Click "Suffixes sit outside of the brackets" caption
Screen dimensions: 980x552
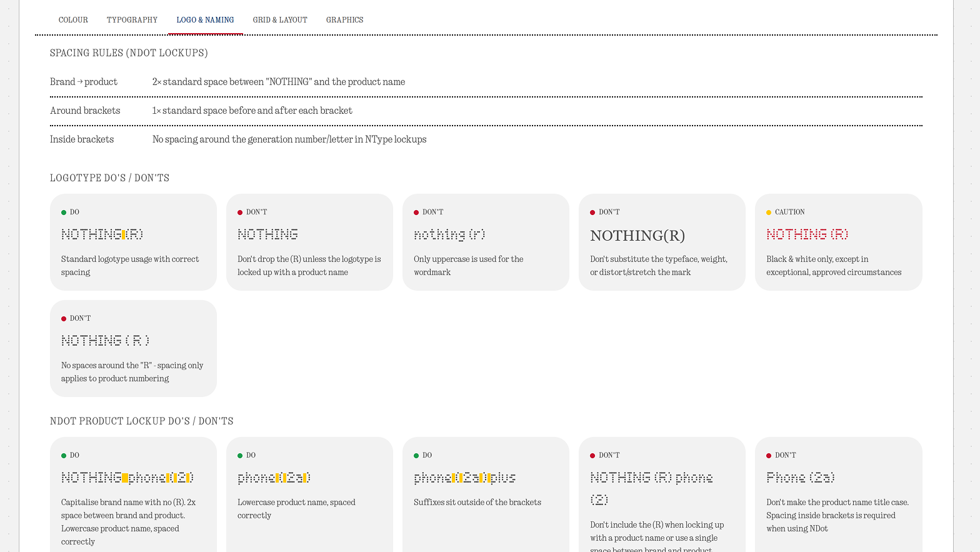[477, 503]
